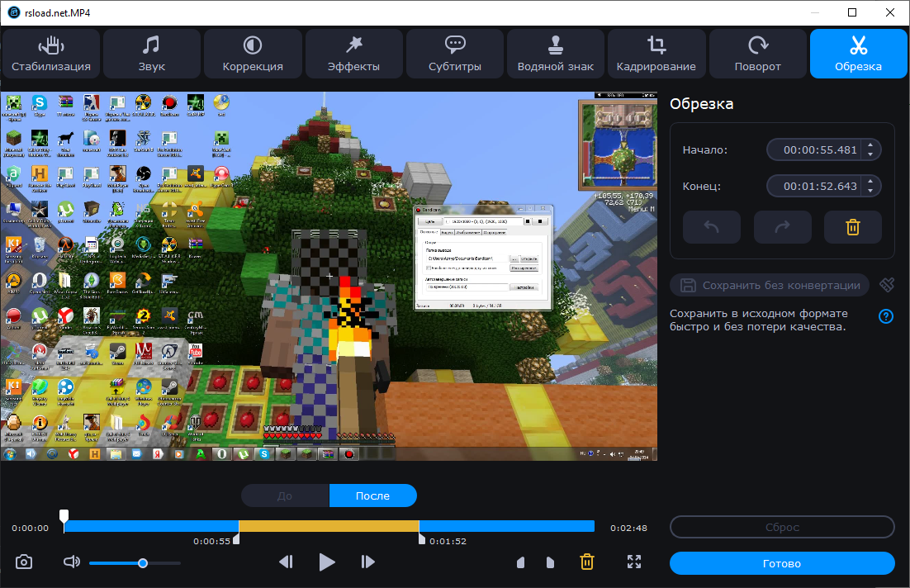Delete segment with the panel trash icon

(852, 227)
